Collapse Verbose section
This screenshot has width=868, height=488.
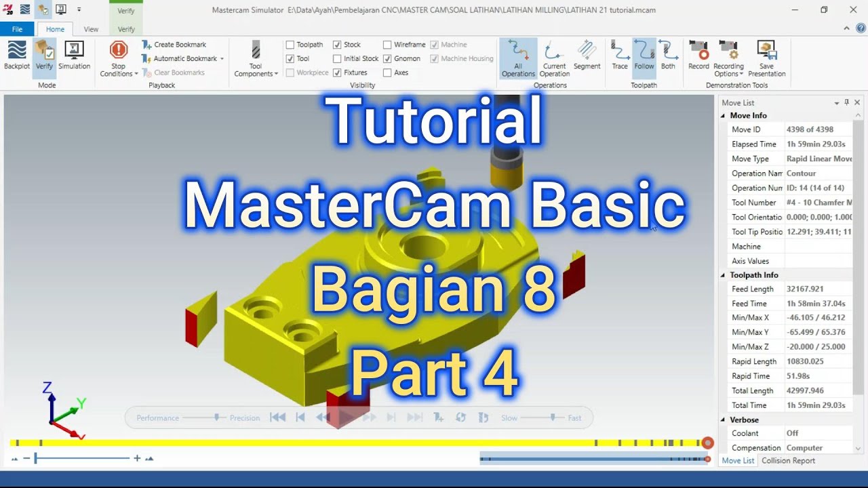(723, 420)
